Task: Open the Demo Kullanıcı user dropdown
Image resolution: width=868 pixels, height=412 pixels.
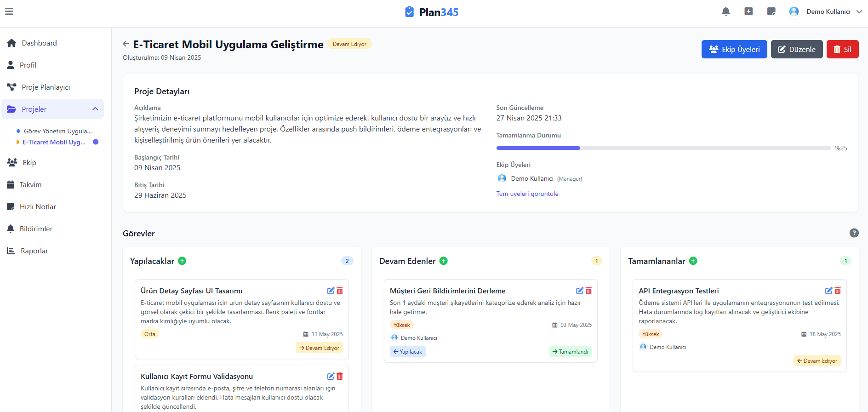Action: 826,11
